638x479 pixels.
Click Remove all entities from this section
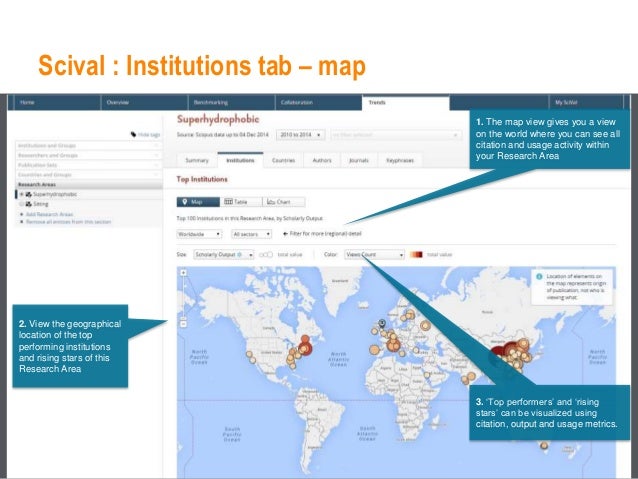(68, 222)
